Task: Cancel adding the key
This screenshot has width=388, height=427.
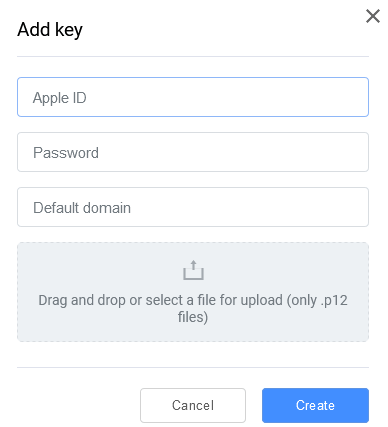Action: point(193,405)
